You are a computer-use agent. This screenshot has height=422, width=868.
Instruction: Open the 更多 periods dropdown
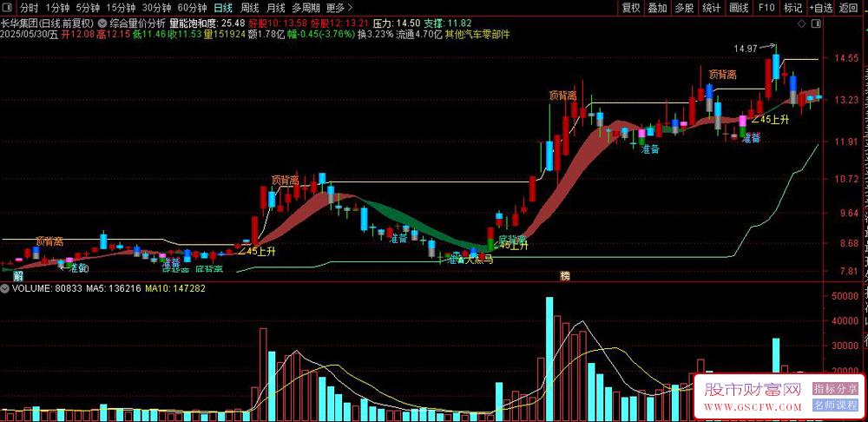coord(339,9)
